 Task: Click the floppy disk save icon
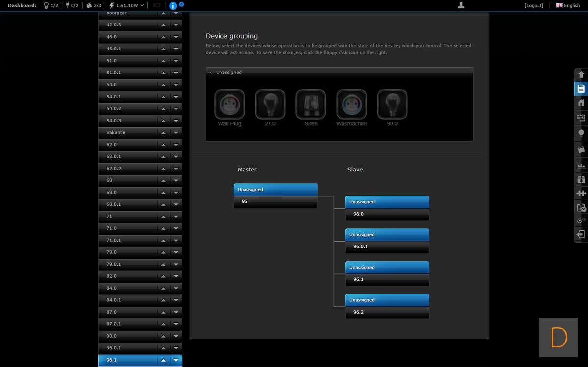(581, 89)
